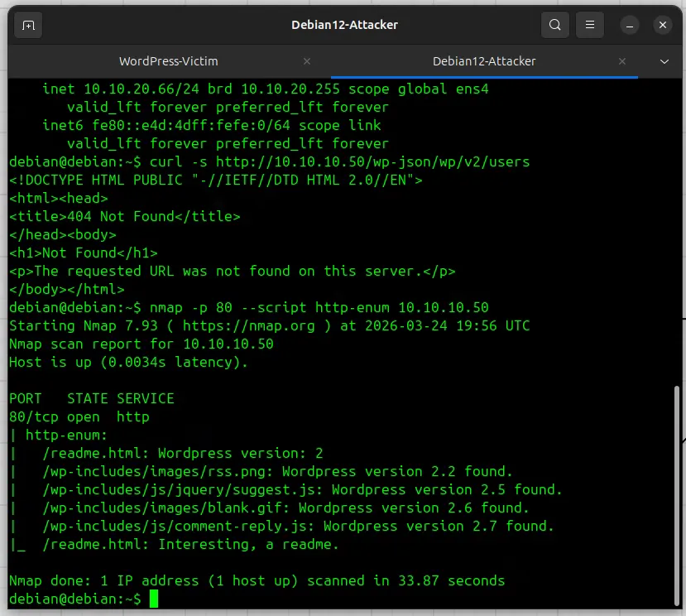
Task: Click 'Nmap scan report for 10.10.10.50'
Action: (x=142, y=344)
